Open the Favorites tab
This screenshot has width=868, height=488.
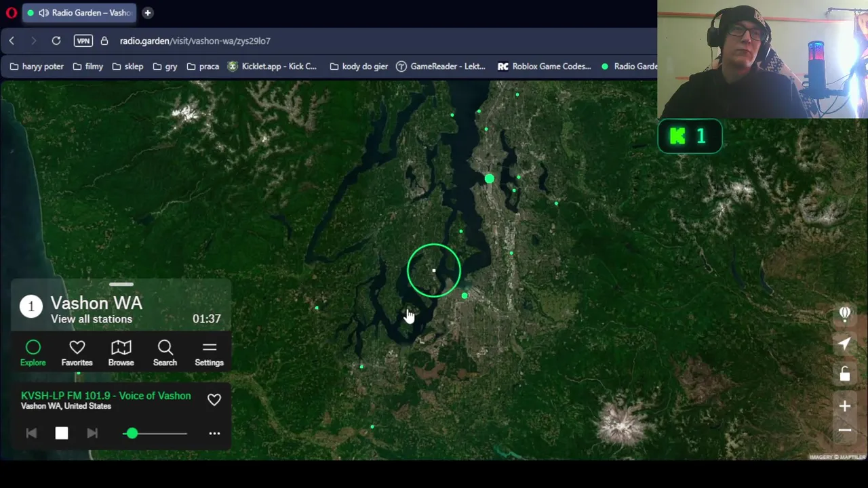77,353
